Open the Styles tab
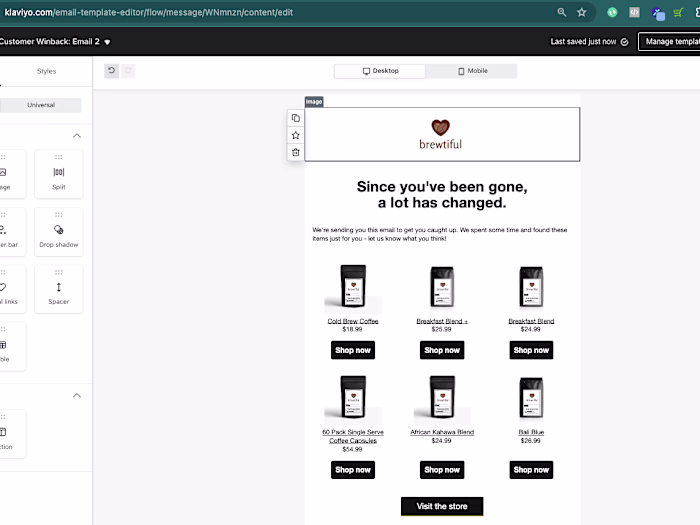Image resolution: width=700 pixels, height=525 pixels. point(46,71)
